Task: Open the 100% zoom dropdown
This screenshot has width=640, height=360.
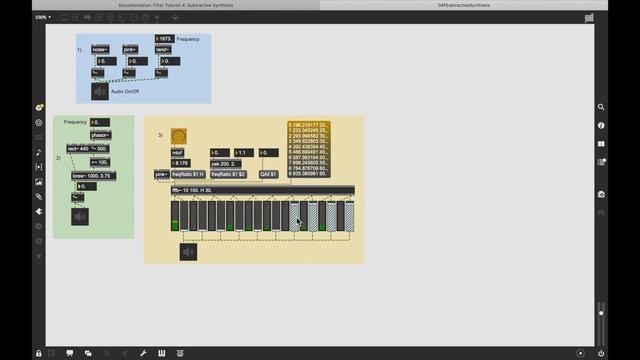Action: (x=43, y=18)
